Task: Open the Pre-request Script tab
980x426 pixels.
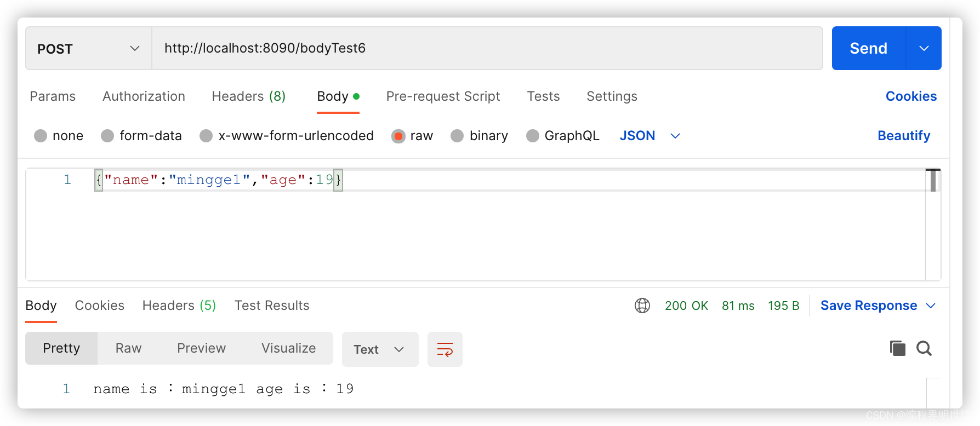Action: (x=443, y=96)
